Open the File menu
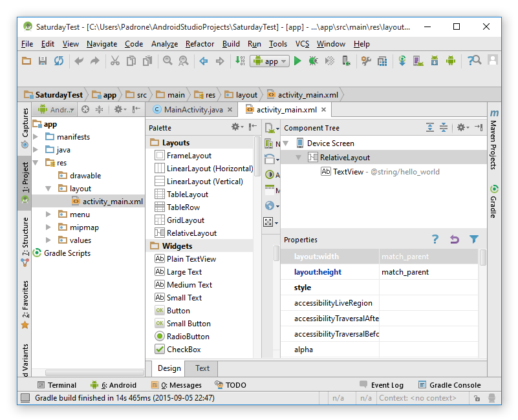The image size is (518, 420). 27,44
